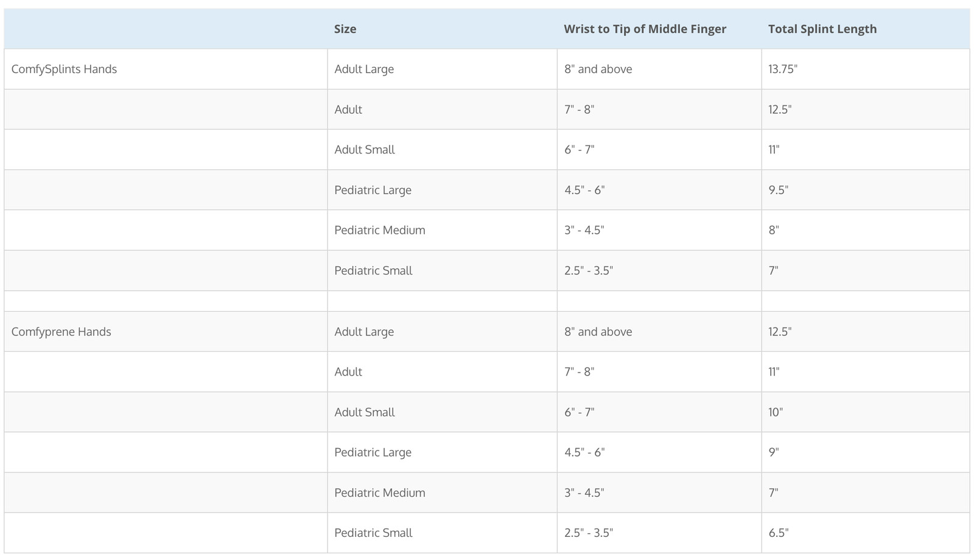
Task: Click Comfyprene Adult Large size cell
Action: point(442,331)
